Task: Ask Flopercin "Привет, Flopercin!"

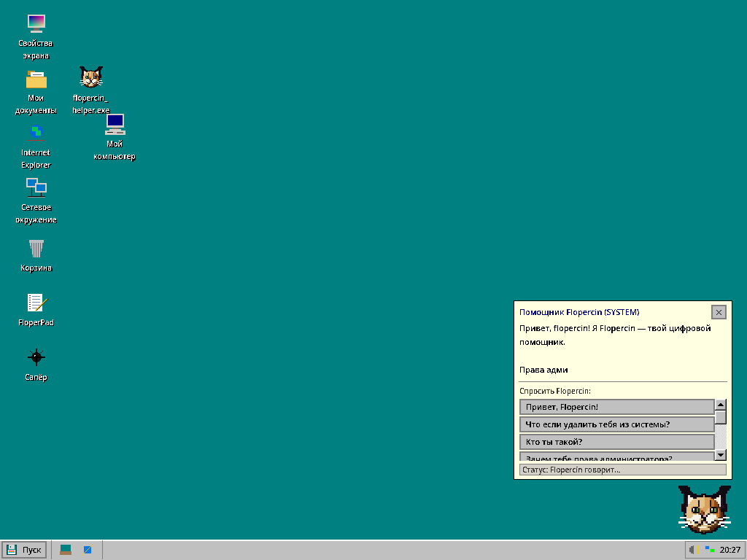Action: [617, 407]
